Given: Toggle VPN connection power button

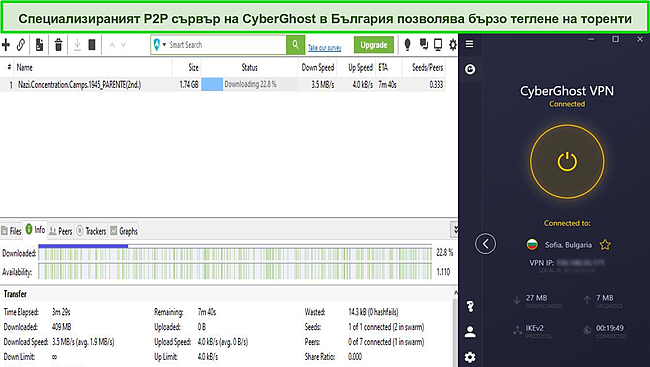Looking at the screenshot, I should 567,161.
